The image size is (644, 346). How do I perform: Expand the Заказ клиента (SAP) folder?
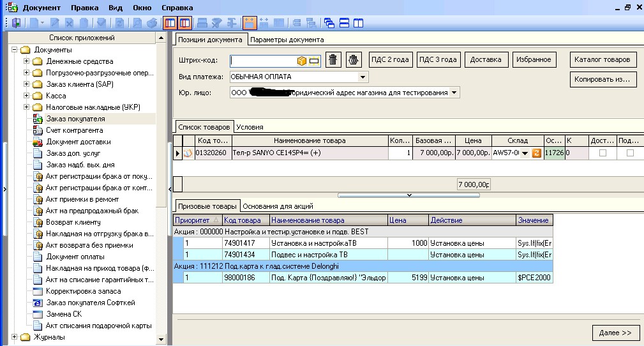(x=26, y=84)
